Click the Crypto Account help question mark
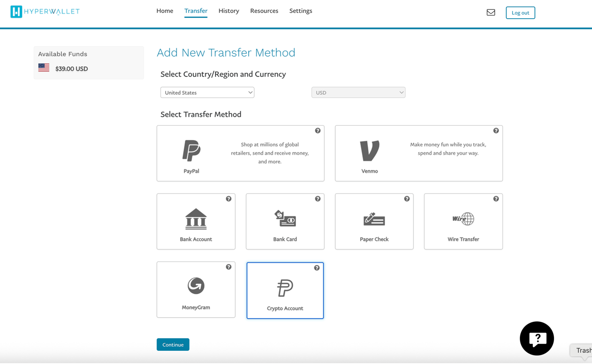The height and width of the screenshot is (364, 592). [x=317, y=268]
